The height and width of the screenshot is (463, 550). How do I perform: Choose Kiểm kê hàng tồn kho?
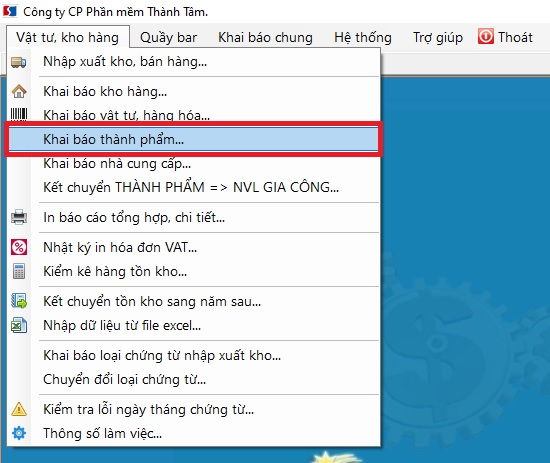[x=194, y=271]
